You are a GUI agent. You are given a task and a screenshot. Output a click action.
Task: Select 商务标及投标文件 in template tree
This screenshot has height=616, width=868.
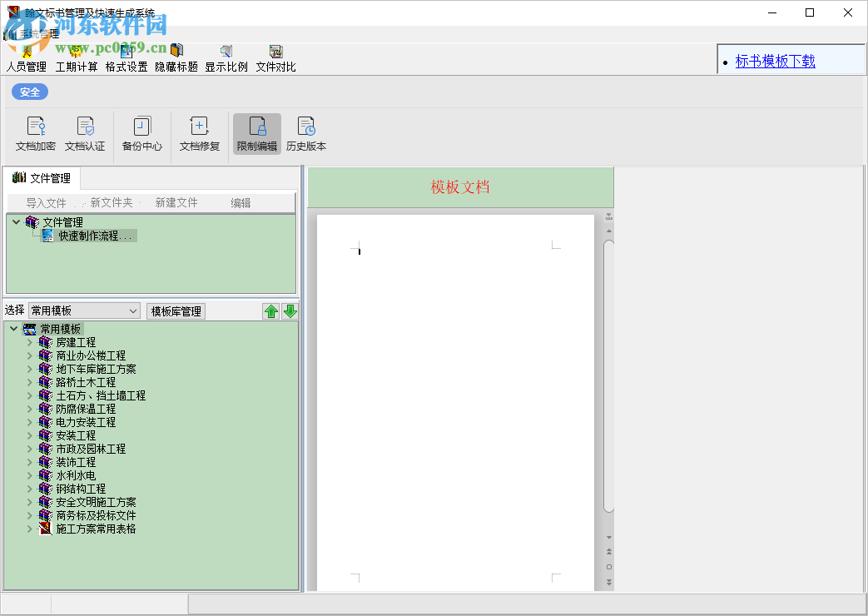click(96, 515)
